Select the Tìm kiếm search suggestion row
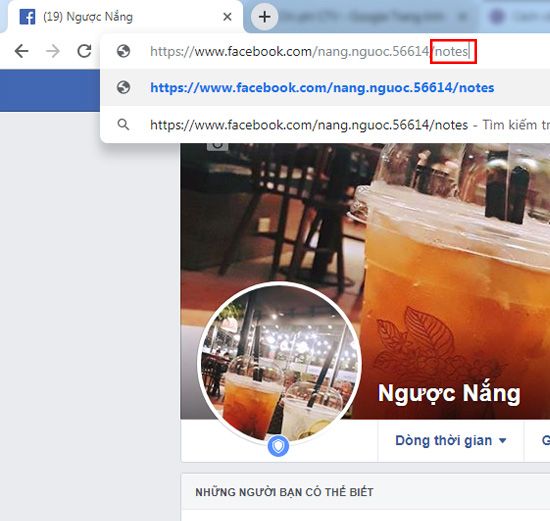 coord(325,125)
